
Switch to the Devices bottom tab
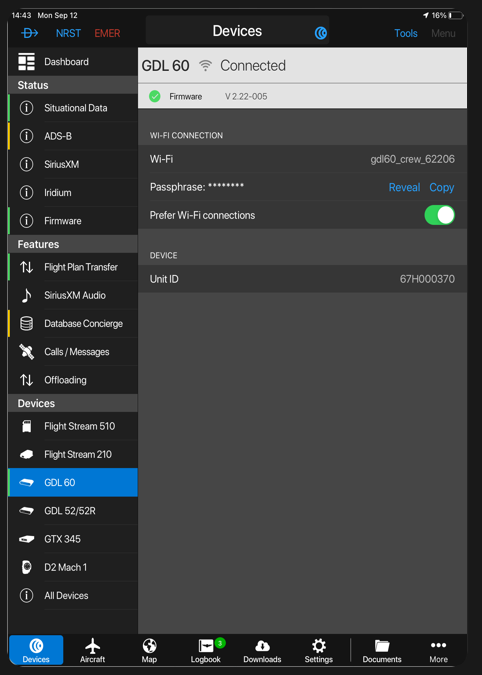(36, 650)
